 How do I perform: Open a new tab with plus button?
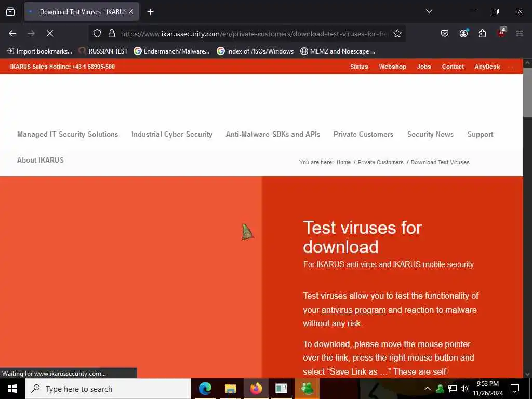pos(150,12)
